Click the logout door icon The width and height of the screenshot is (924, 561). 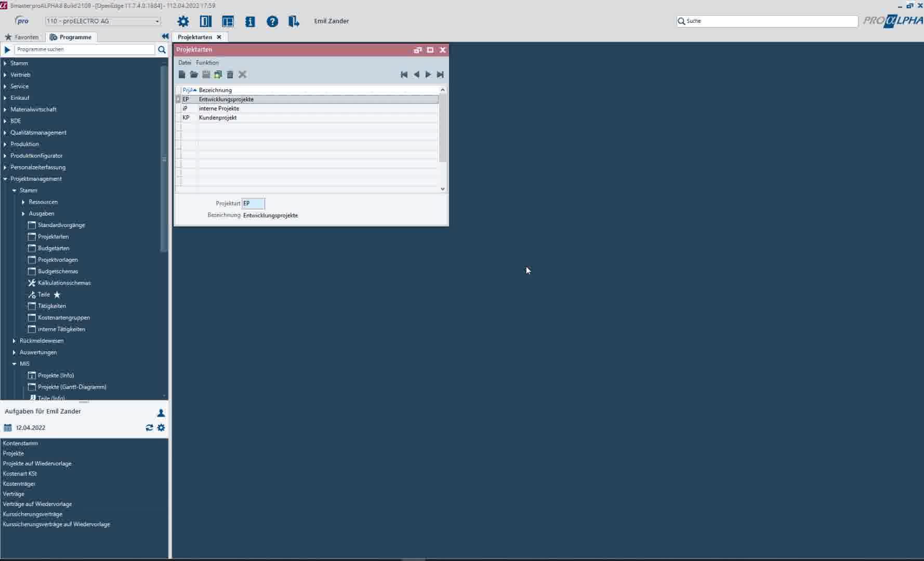pos(294,21)
